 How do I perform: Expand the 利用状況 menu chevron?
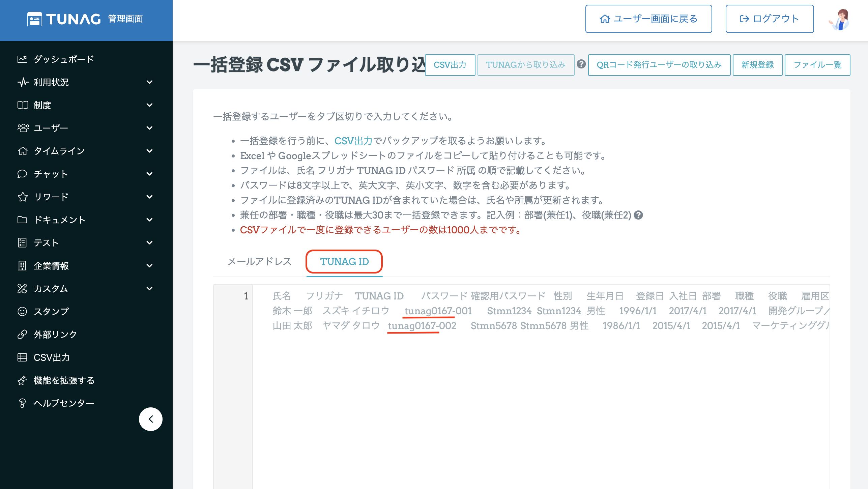pyautogui.click(x=150, y=82)
